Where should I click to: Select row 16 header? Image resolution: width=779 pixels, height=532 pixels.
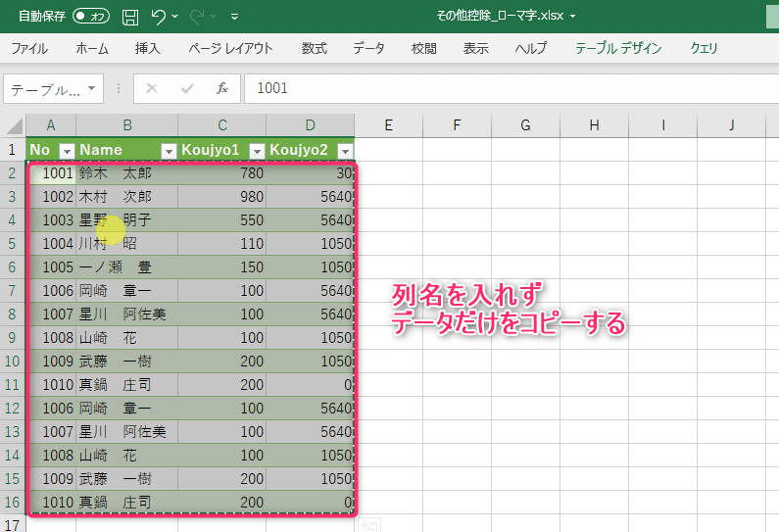coord(13,503)
